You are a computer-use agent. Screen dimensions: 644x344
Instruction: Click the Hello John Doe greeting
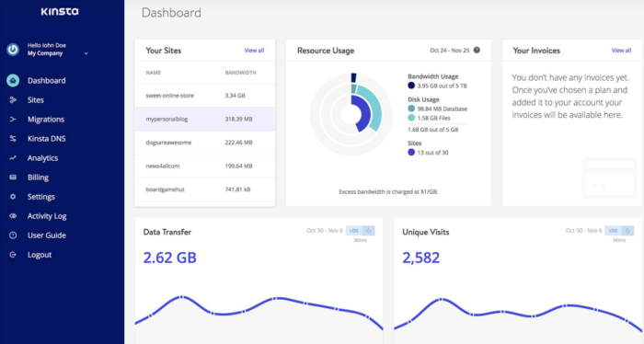pos(47,45)
